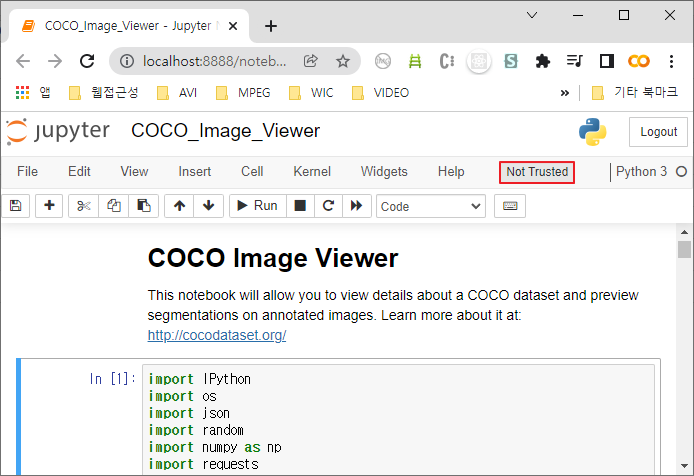Click the COCO_Image_Viewer notebook title

[x=225, y=131]
